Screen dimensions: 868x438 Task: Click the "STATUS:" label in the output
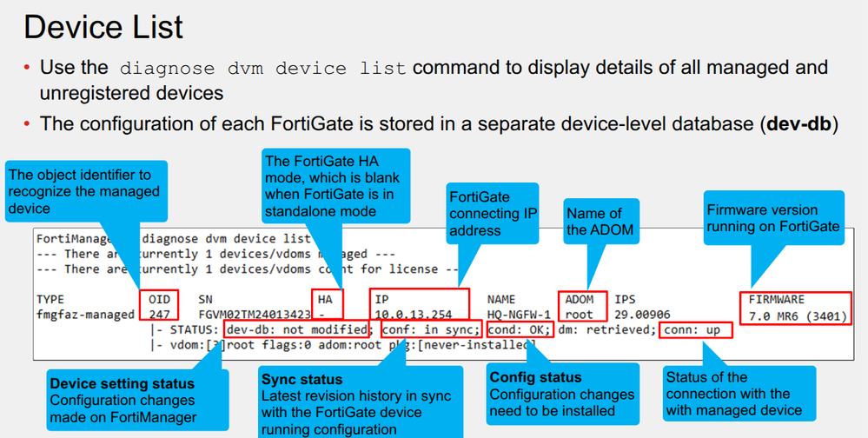click(193, 330)
